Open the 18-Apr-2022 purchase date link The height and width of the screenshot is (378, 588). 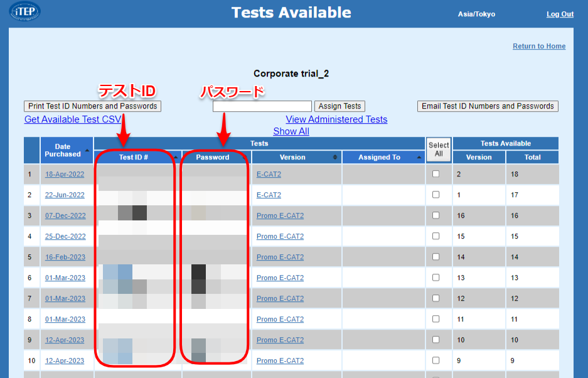pos(65,174)
